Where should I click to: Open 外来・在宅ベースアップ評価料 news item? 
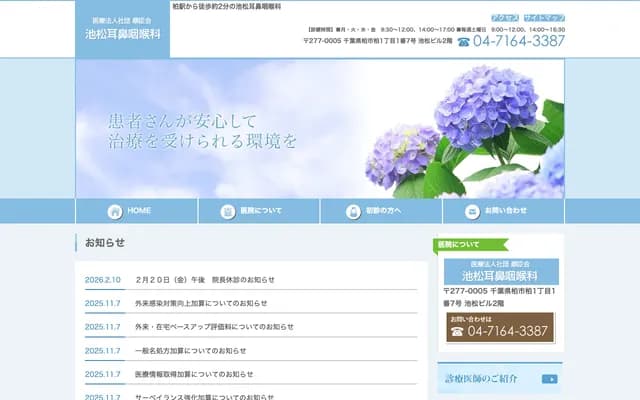pos(214,327)
